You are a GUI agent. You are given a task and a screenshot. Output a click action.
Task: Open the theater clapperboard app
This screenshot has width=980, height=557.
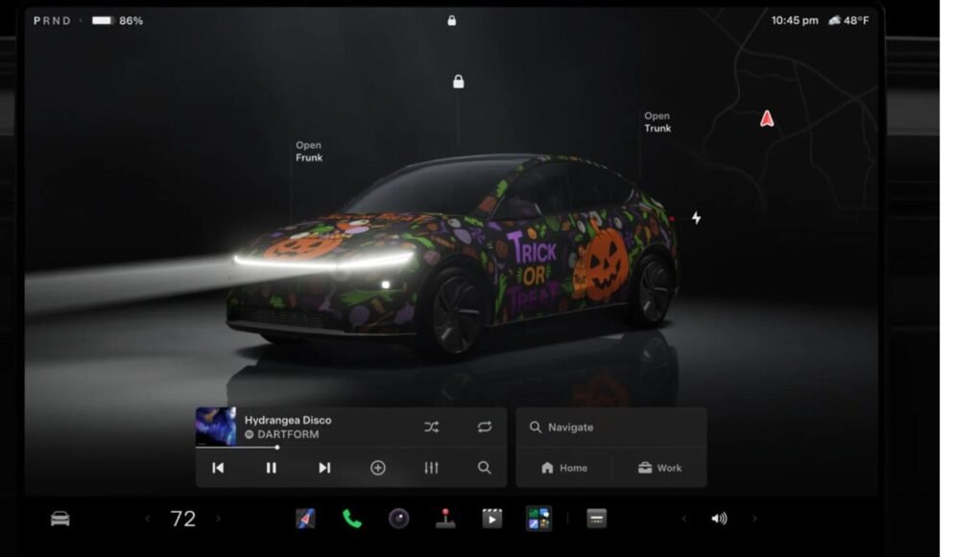pyautogui.click(x=491, y=519)
